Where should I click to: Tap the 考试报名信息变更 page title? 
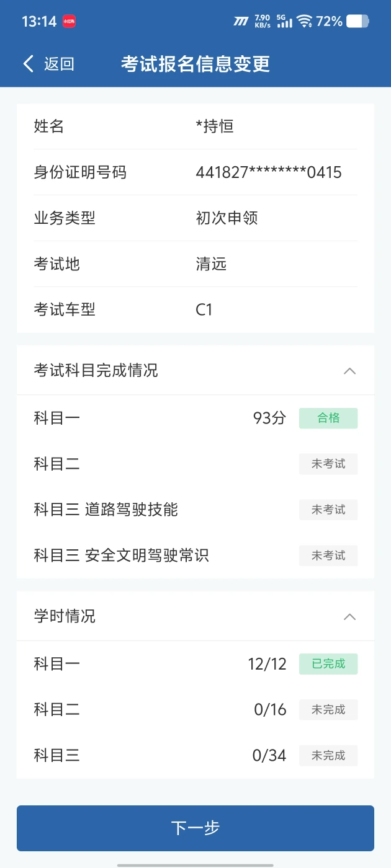click(x=195, y=64)
